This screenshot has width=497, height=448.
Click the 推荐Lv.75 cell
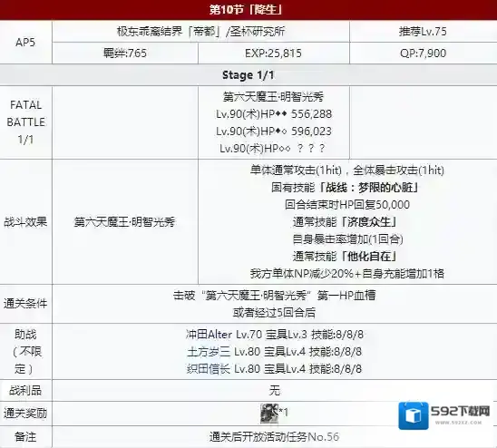[423, 32]
